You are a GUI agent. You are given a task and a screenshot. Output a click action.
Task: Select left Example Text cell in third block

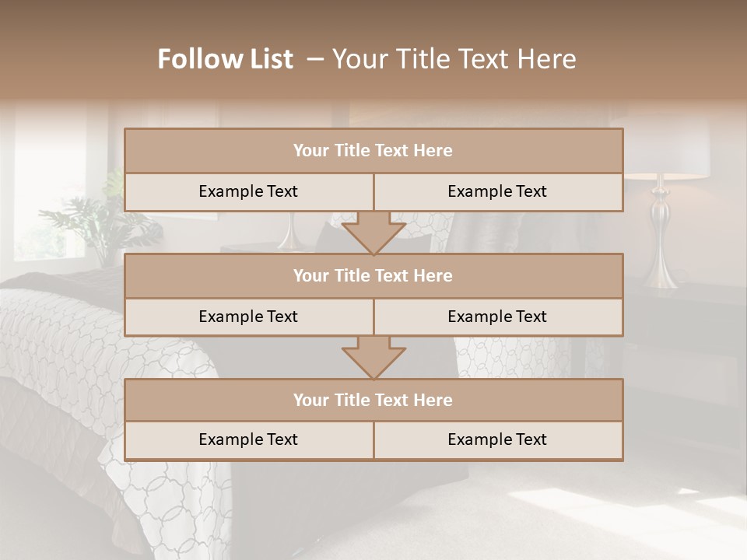(x=248, y=439)
